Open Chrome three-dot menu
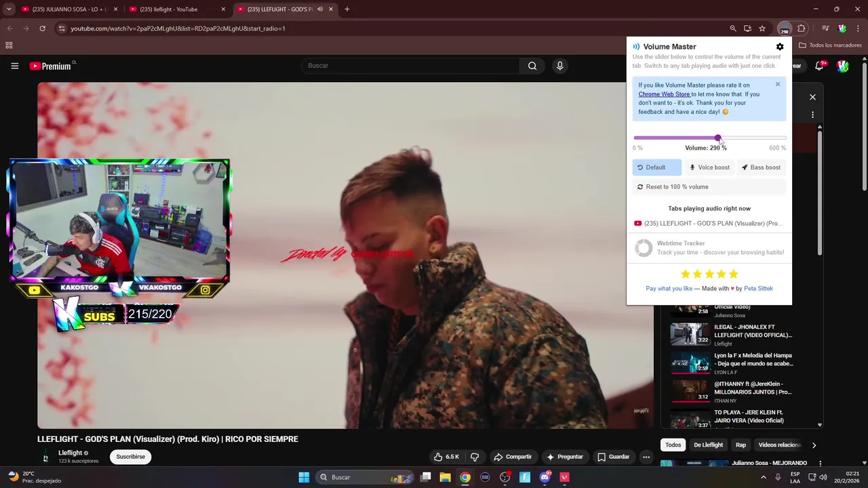Screen dimensions: 868x488 (859, 28)
